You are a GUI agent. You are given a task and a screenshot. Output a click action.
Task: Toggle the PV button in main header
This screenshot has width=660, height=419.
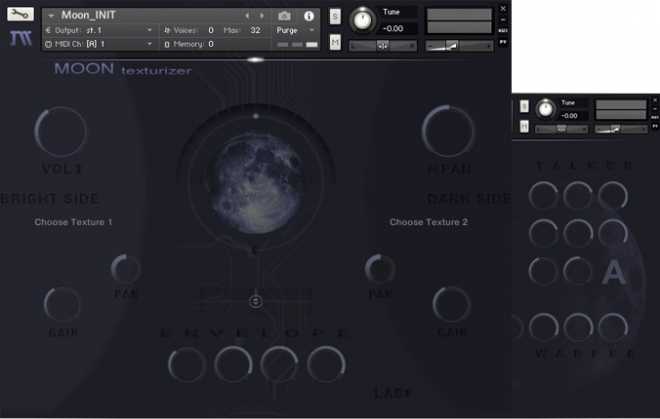pyautogui.click(x=503, y=42)
